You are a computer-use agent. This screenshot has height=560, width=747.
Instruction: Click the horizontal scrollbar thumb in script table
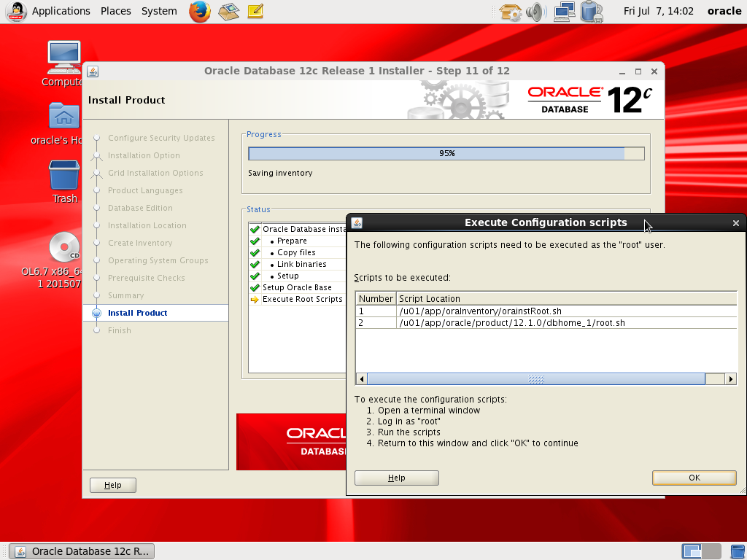pyautogui.click(x=536, y=379)
